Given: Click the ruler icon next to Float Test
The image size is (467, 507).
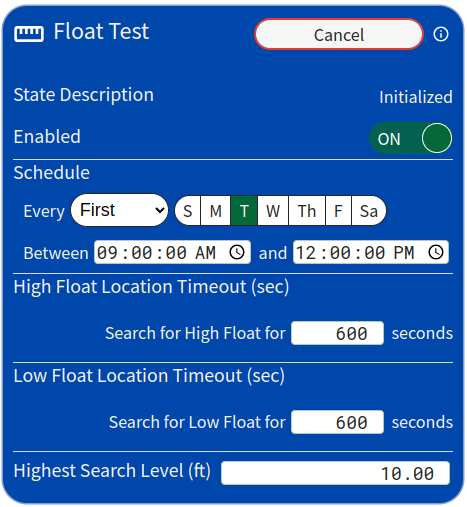Looking at the screenshot, I should pyautogui.click(x=29, y=33).
